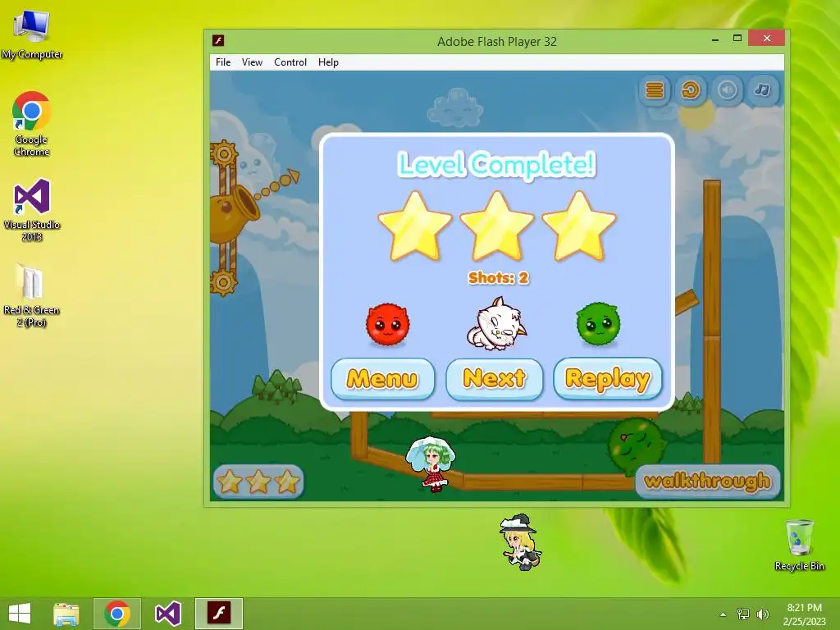Open the Windows Start button
Image resolution: width=840 pixels, height=630 pixels.
pos(20,614)
